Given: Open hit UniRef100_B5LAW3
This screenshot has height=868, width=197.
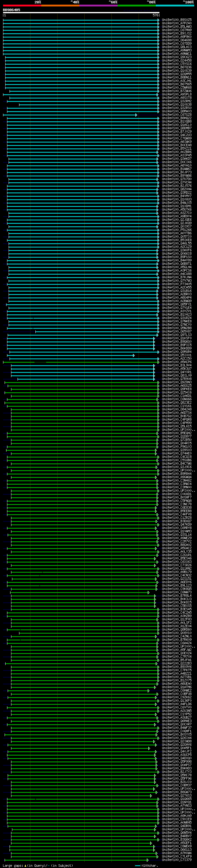Looking at the screenshot, I should click(x=177, y=26).
